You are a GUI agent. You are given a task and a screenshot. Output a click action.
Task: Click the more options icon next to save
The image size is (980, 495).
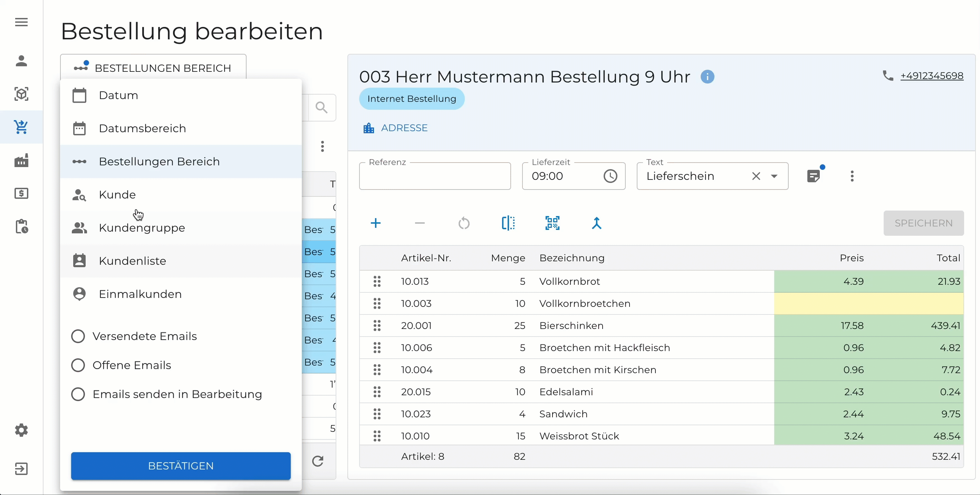click(x=853, y=175)
